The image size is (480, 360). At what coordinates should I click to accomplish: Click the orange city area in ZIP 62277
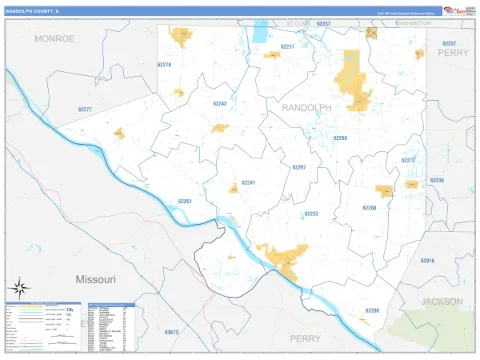tap(119, 133)
